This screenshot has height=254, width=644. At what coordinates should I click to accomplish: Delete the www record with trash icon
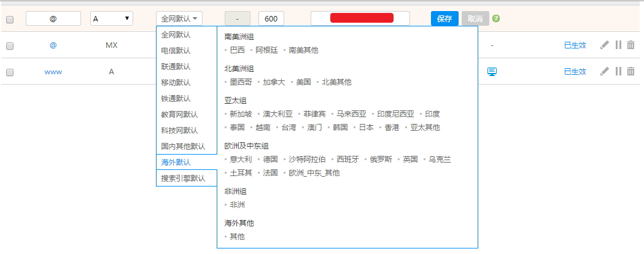(x=630, y=72)
